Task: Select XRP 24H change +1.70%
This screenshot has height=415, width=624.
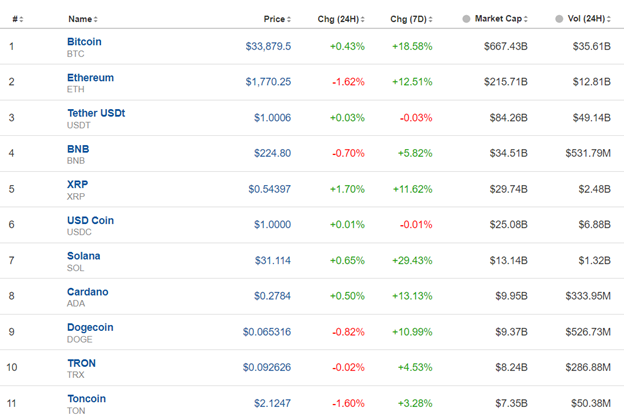Action: 347,189
